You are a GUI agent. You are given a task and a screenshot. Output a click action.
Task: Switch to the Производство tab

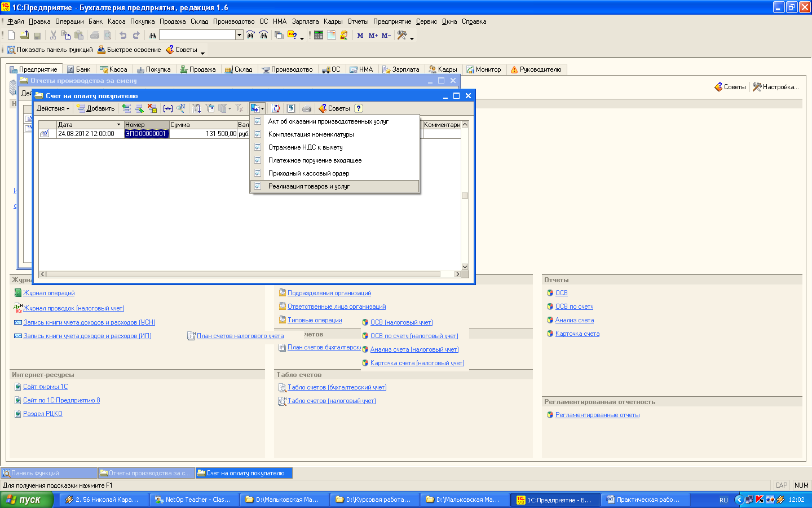pos(287,69)
